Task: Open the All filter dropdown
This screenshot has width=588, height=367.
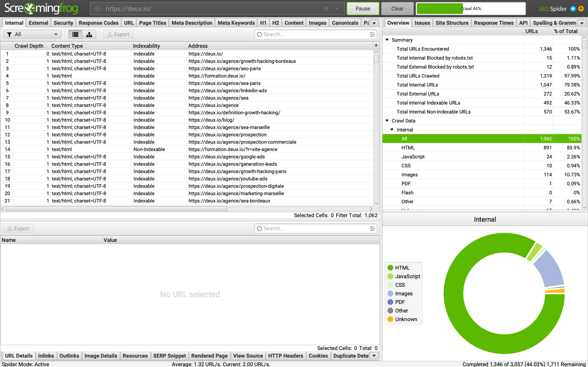Action: point(32,34)
